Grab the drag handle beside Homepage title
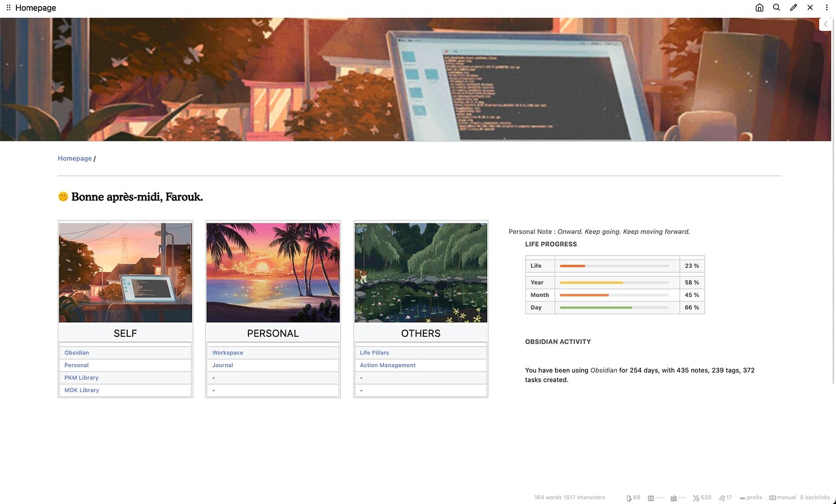The image size is (836, 504). [8, 8]
